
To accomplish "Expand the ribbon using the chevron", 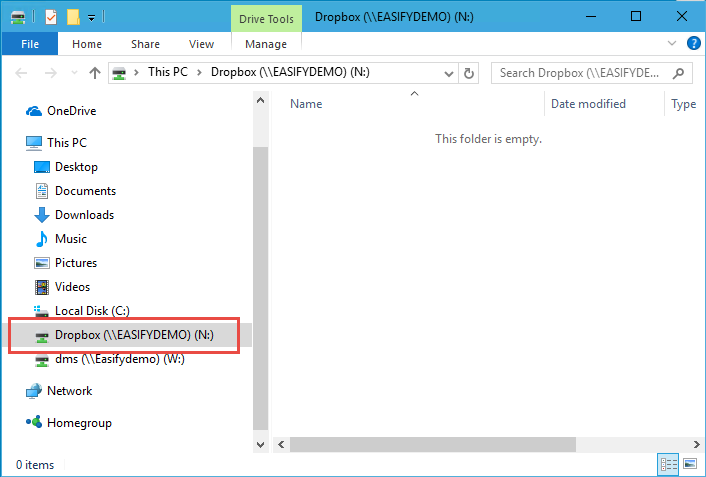I will [673, 44].
